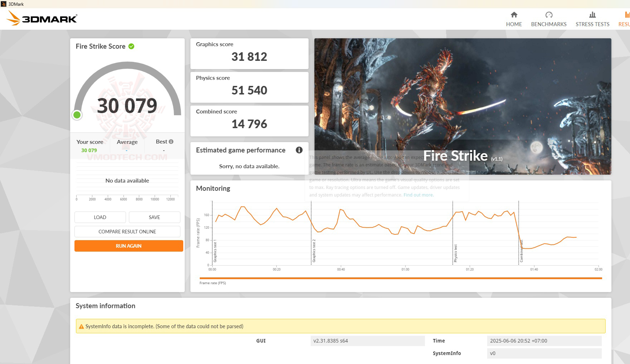Screen dimensions: 630x364
Task: Click Compare Result Online
Action: [127, 232]
